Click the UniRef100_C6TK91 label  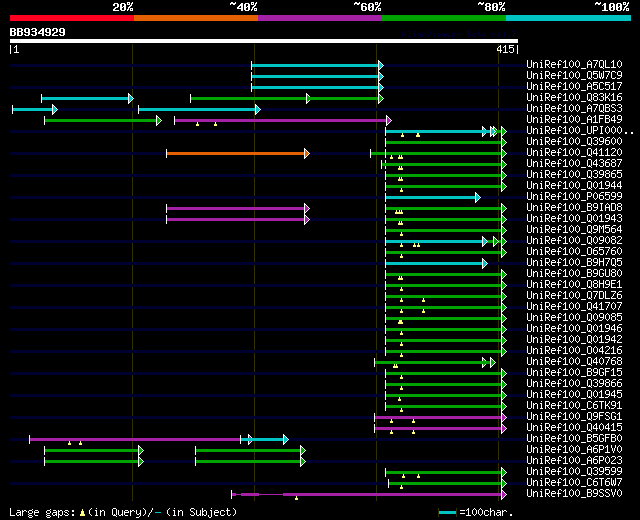[574, 406]
